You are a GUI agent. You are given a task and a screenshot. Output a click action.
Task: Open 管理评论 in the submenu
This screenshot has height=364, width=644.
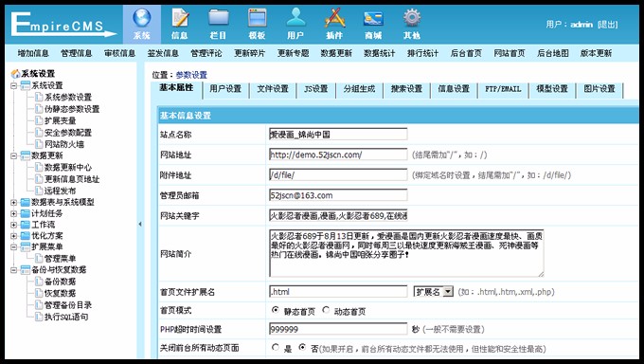click(206, 53)
